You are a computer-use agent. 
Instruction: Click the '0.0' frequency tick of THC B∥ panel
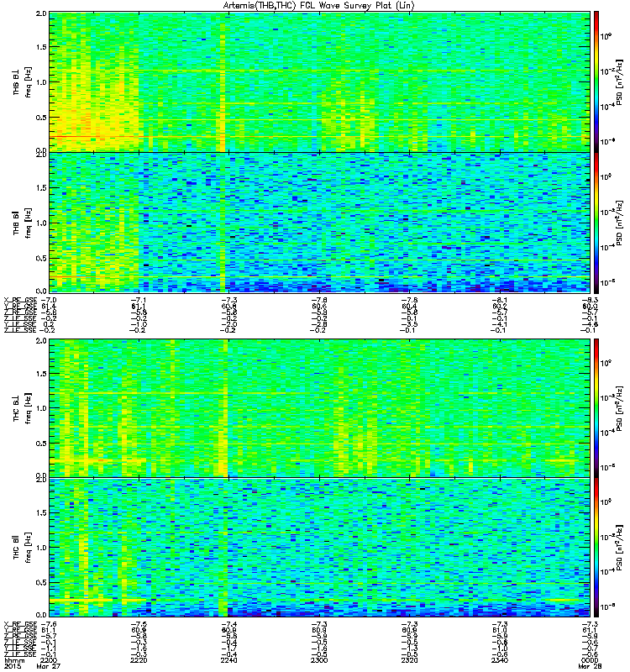[41, 614]
